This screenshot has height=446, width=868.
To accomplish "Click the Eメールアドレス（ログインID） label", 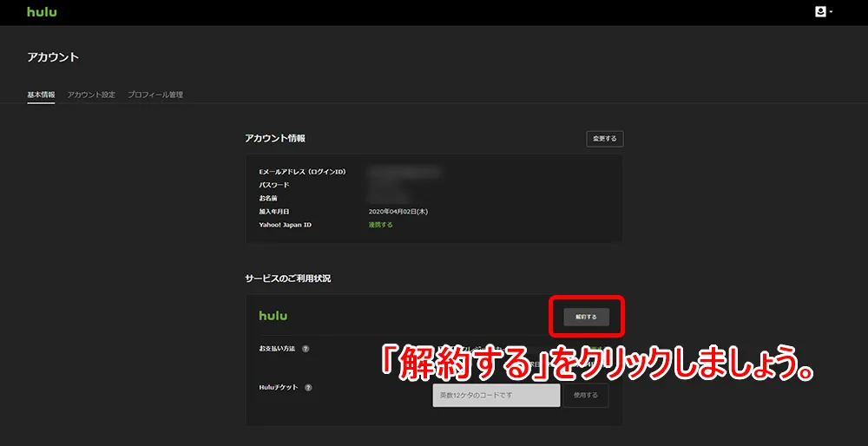I will click(x=302, y=172).
